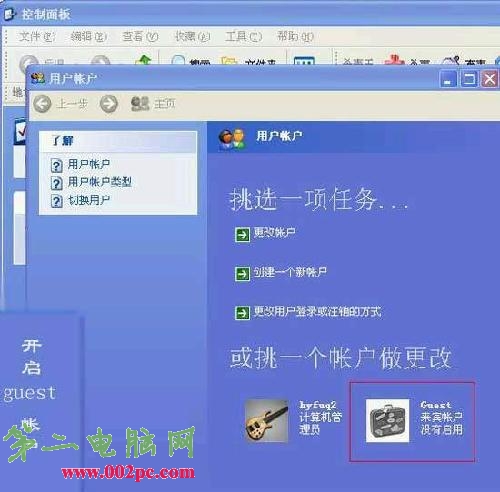Open the 用户帐户类型 help topic link
This screenshot has height=492, width=500.
100,182
